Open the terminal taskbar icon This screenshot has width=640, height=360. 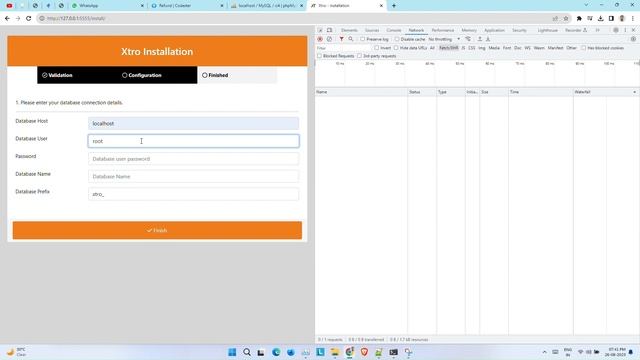pyautogui.click(x=393, y=352)
